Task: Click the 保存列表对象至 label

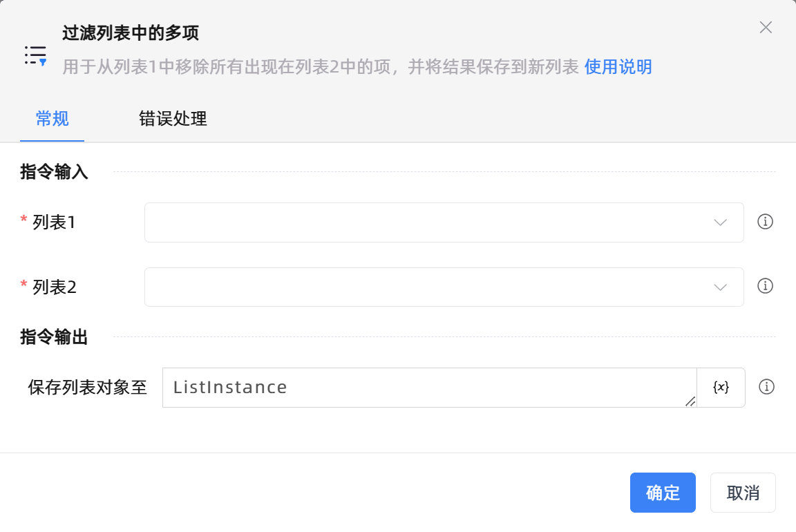Action: 88,388
